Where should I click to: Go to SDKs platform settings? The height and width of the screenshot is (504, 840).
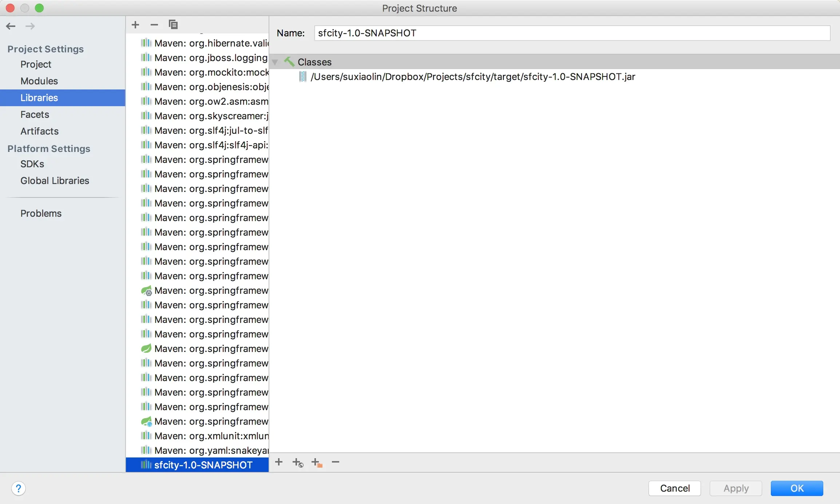(x=32, y=164)
